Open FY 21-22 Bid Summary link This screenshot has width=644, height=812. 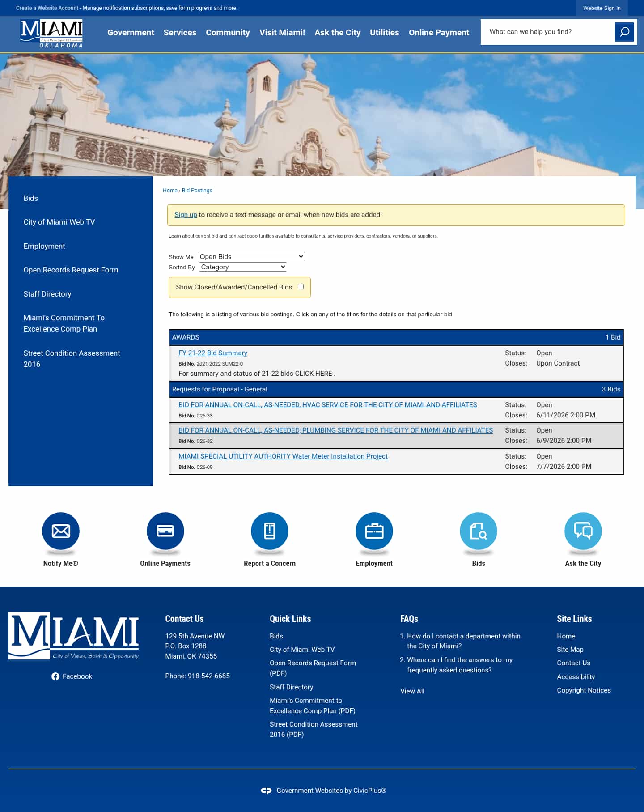(x=213, y=353)
